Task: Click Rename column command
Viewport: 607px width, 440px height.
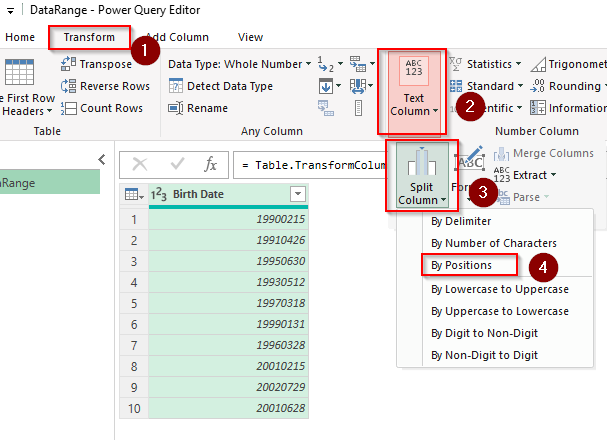Action: coord(198,108)
